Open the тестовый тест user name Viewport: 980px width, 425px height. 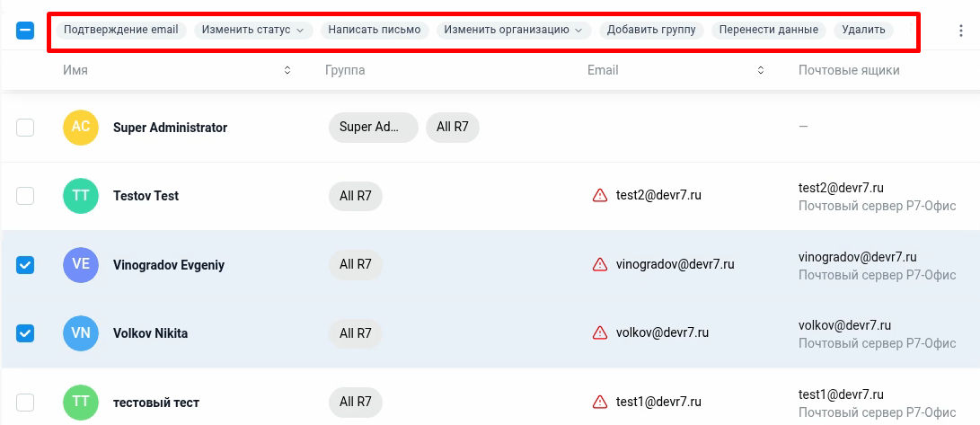click(x=156, y=403)
